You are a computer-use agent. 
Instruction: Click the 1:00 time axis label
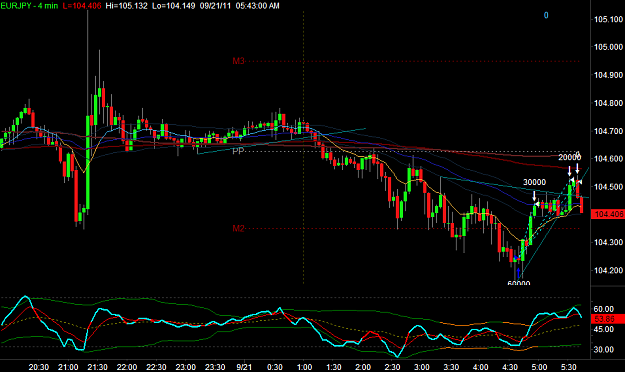(x=304, y=367)
